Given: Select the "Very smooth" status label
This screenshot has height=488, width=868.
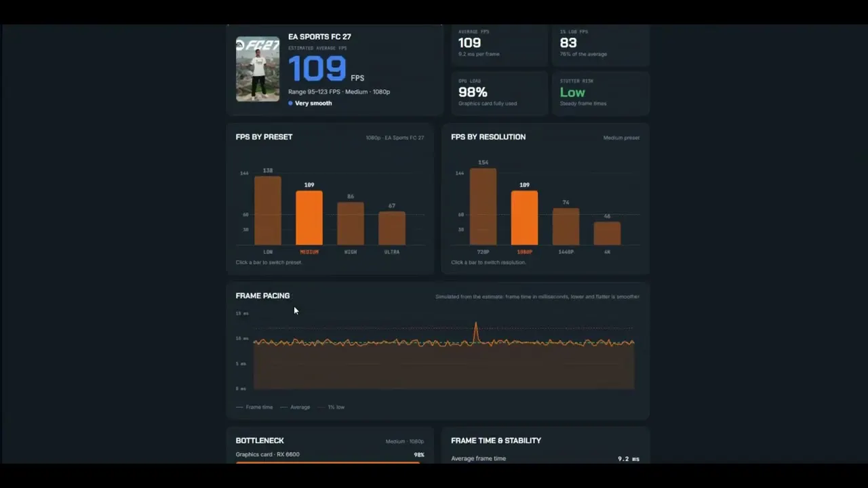Looking at the screenshot, I should [x=313, y=103].
